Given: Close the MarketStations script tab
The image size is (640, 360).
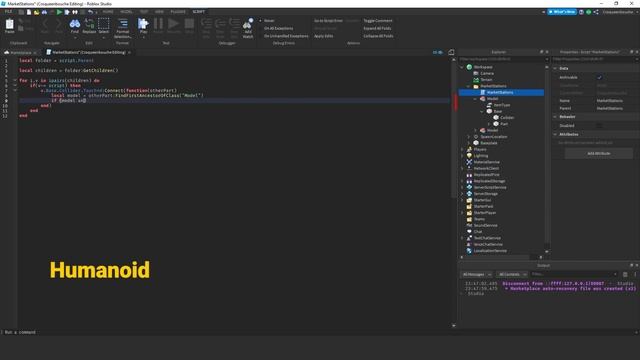Looking at the screenshot, I should coord(129,53).
